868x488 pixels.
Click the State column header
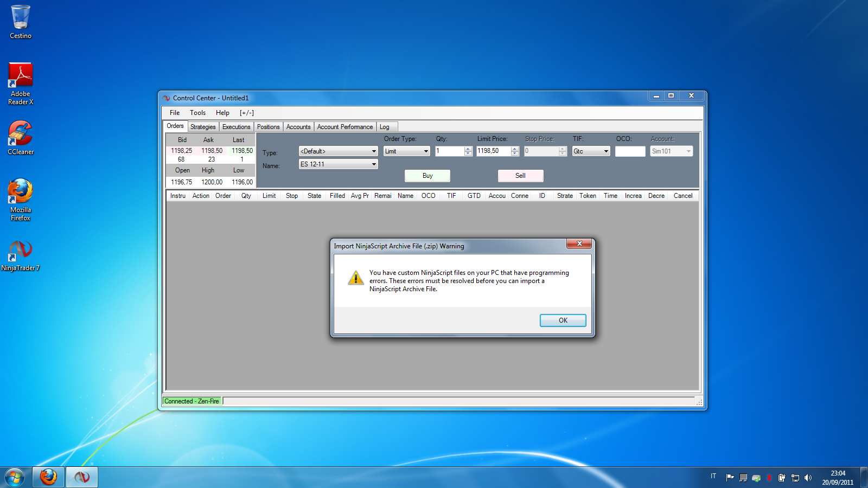(x=314, y=196)
